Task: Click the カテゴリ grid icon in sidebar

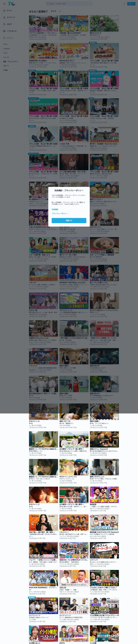Action: point(4,38)
